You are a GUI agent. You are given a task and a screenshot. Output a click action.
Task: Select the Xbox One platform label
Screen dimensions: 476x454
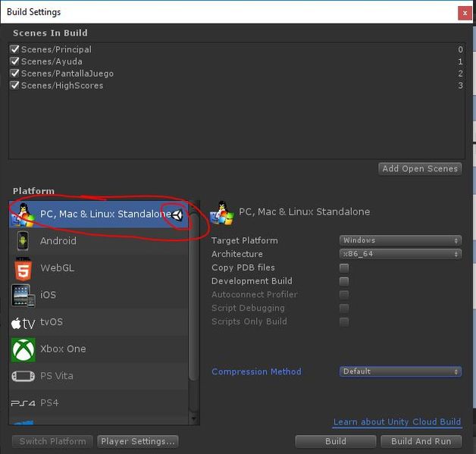pyautogui.click(x=63, y=349)
